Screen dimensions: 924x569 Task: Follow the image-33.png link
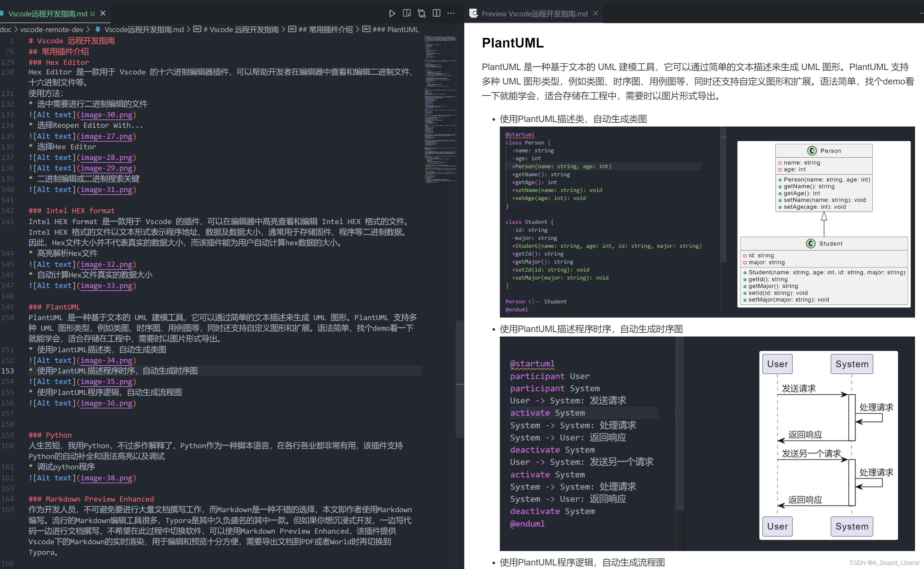click(107, 286)
